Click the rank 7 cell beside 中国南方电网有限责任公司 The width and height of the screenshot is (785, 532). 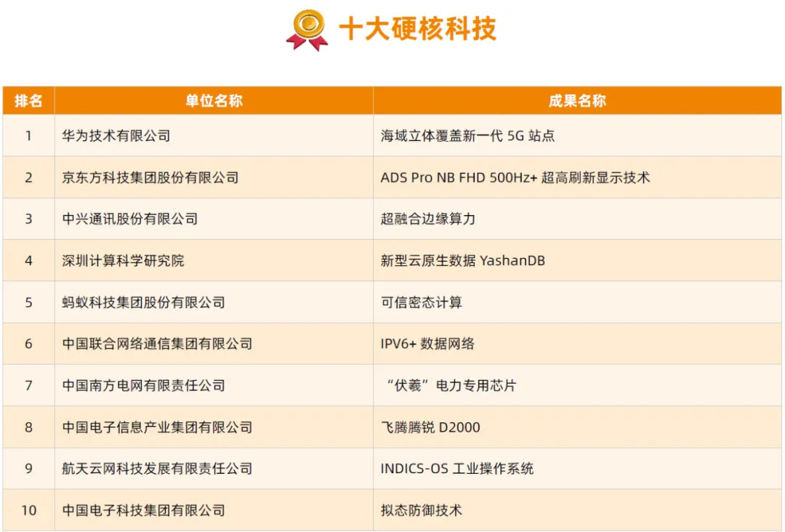coord(28,385)
